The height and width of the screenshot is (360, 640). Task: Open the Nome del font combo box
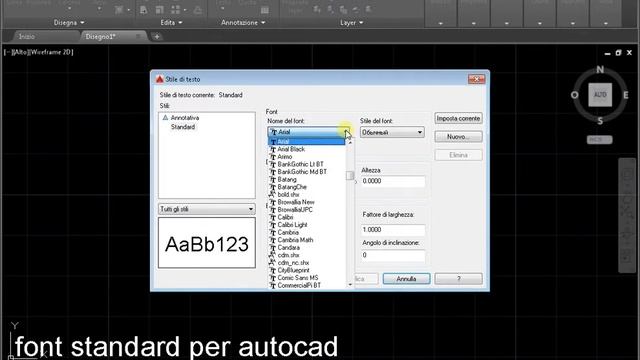point(310,132)
